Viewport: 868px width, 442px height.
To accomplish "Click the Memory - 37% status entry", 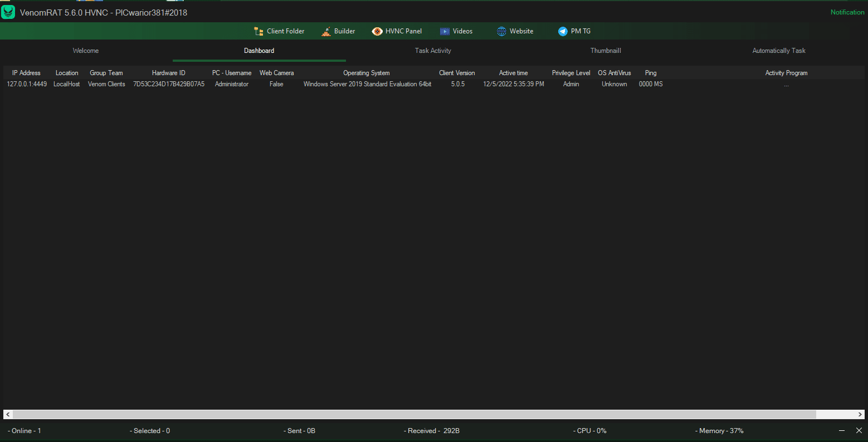I will (x=719, y=431).
